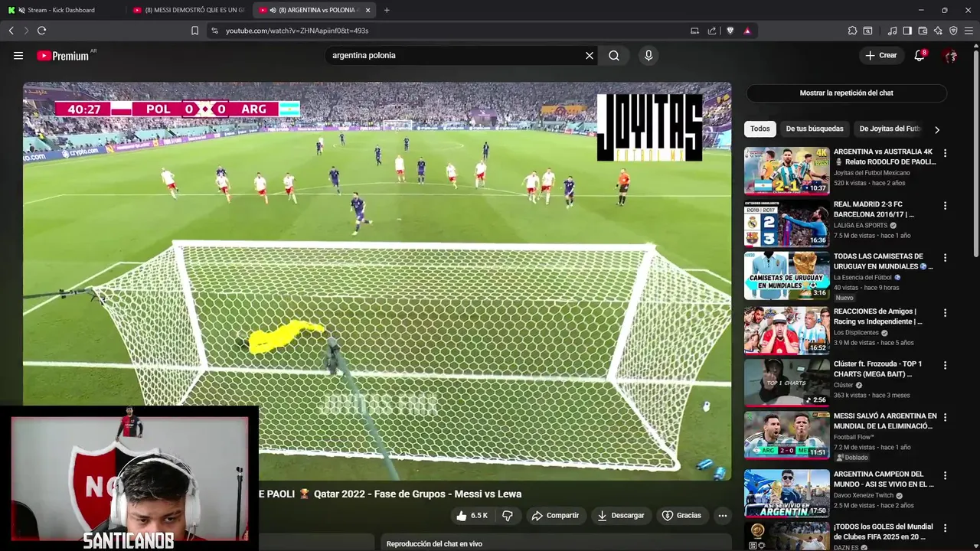Open the YouTube hamburger guide menu
This screenshot has height=551, width=980.
pos(18,56)
